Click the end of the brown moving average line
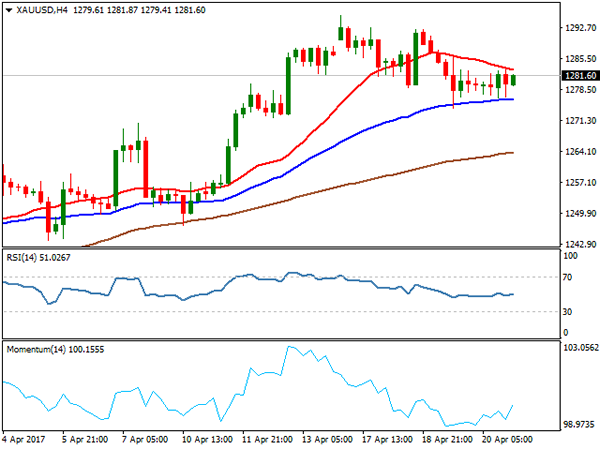The image size is (600, 450). [512, 153]
